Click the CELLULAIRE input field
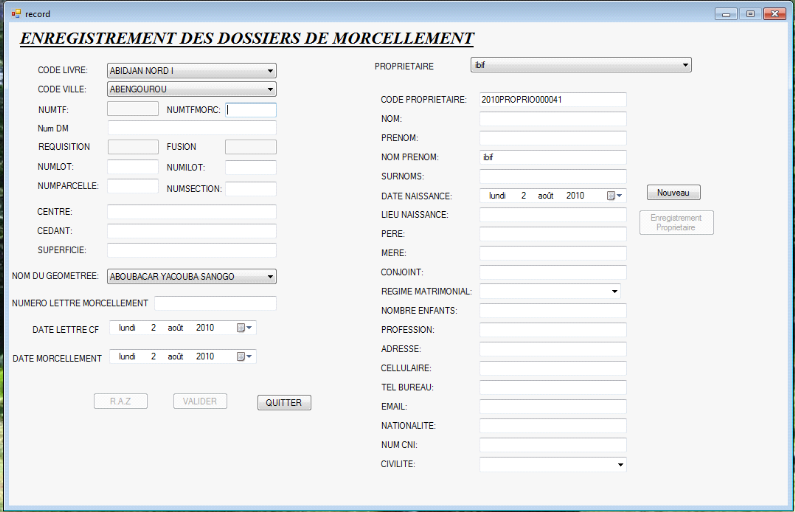Viewport: 795px width, 512px height. (x=553, y=368)
